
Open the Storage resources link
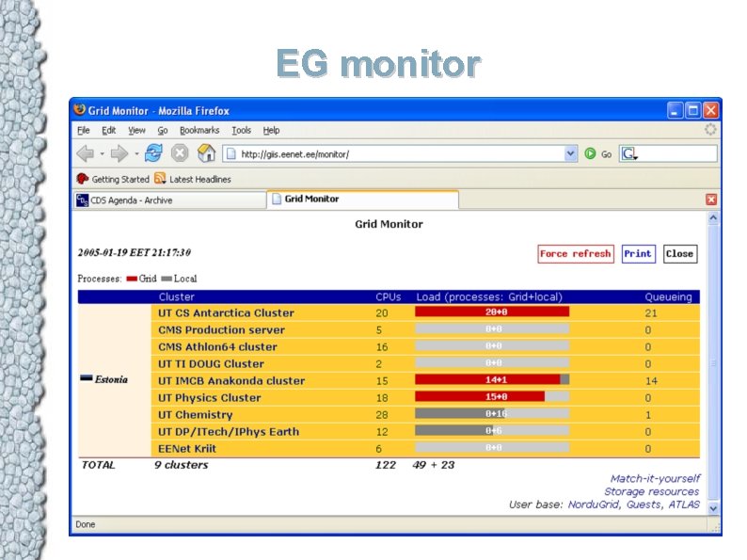[651, 491]
